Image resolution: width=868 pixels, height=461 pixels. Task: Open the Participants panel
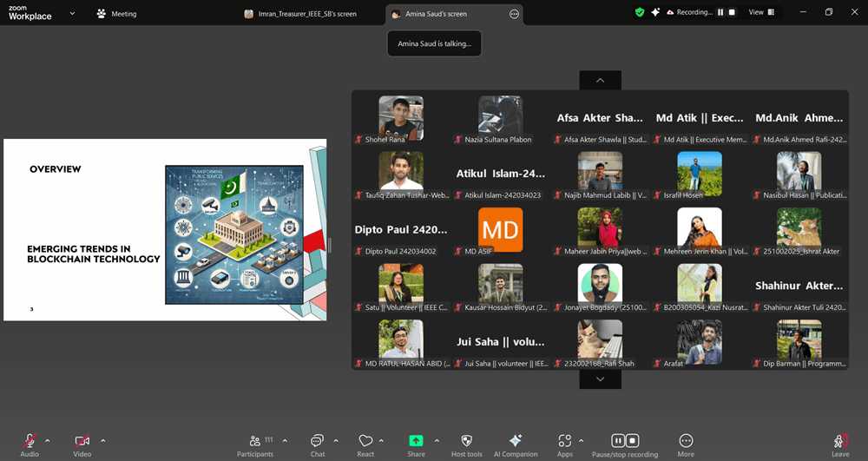pyautogui.click(x=255, y=442)
